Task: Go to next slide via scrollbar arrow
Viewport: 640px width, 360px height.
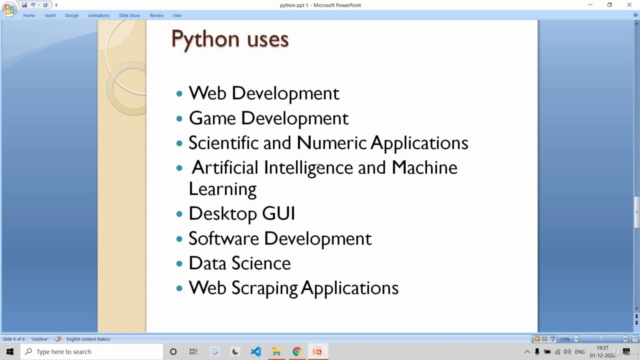Action: coord(636,322)
